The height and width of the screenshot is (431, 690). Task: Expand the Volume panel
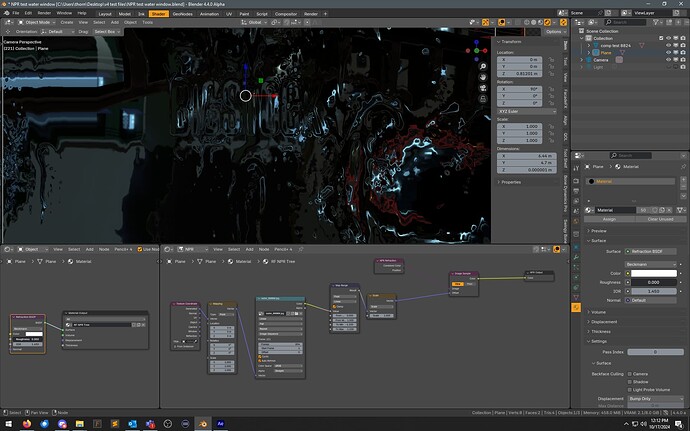click(598, 312)
